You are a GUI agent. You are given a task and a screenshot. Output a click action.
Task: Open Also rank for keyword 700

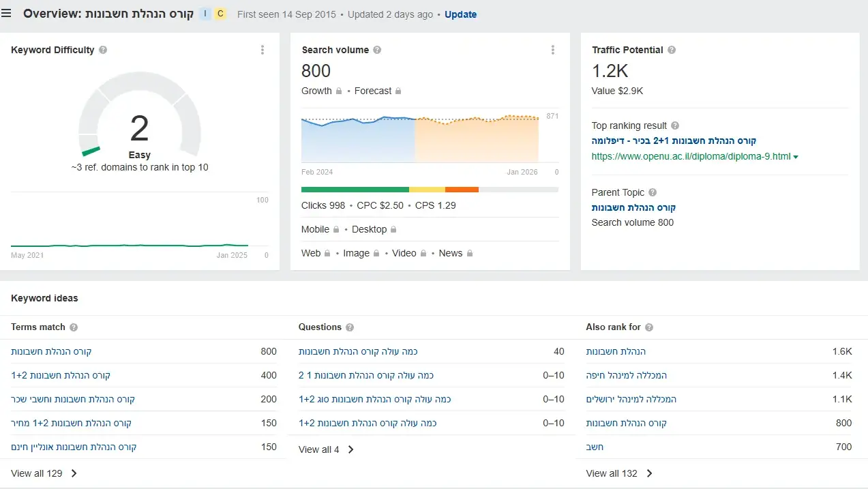click(595, 447)
